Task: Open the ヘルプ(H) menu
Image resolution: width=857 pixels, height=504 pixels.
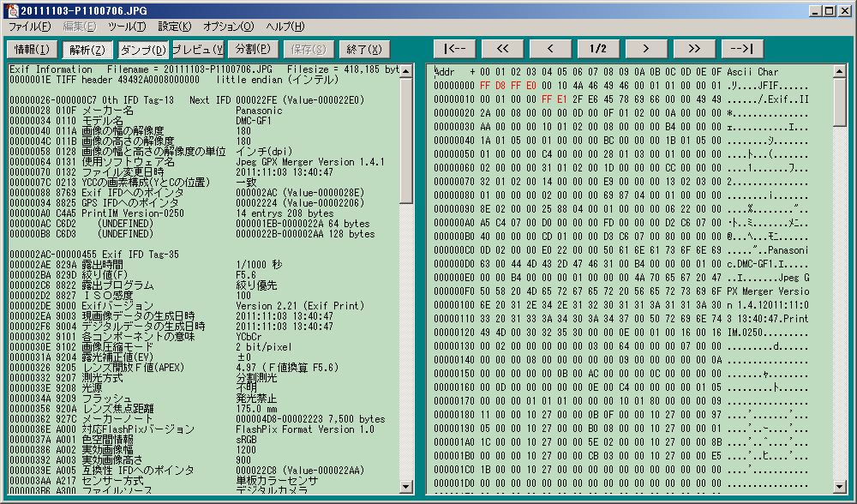Action: (285, 27)
